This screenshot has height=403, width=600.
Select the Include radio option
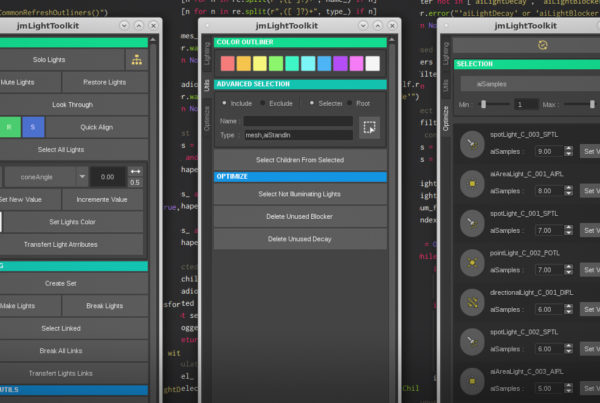(224, 103)
